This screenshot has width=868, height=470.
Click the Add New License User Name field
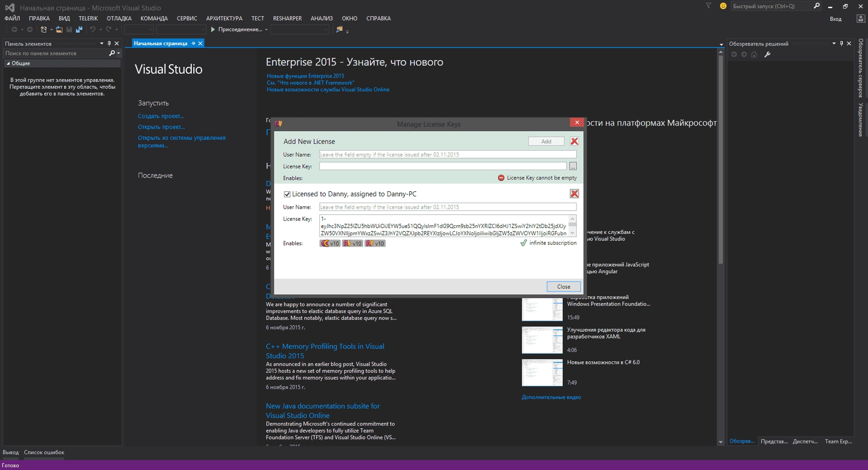(x=448, y=155)
